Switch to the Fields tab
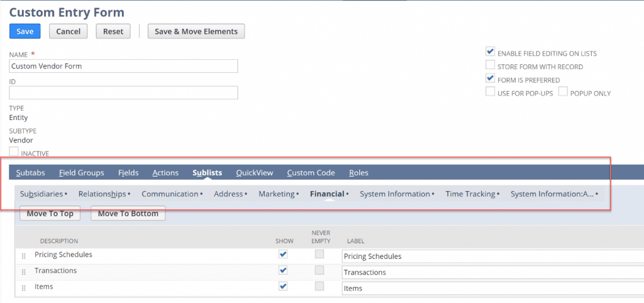This screenshot has height=303, width=644. pyautogui.click(x=128, y=173)
